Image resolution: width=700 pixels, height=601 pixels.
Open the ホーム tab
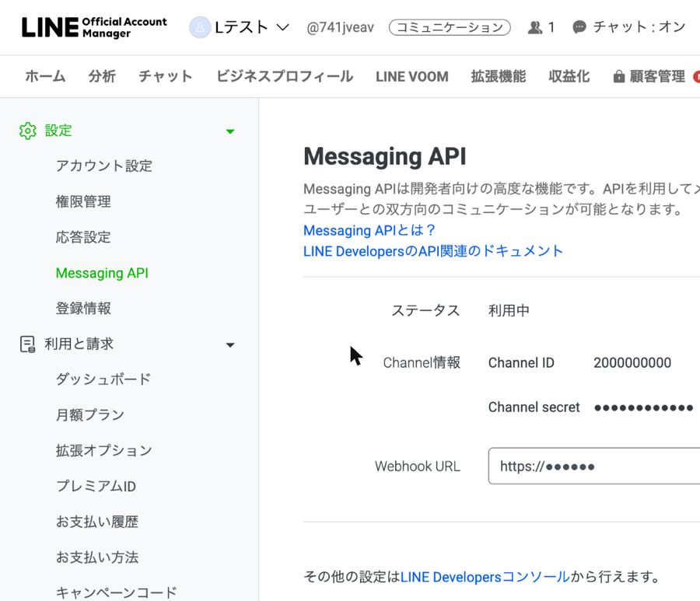point(45,76)
